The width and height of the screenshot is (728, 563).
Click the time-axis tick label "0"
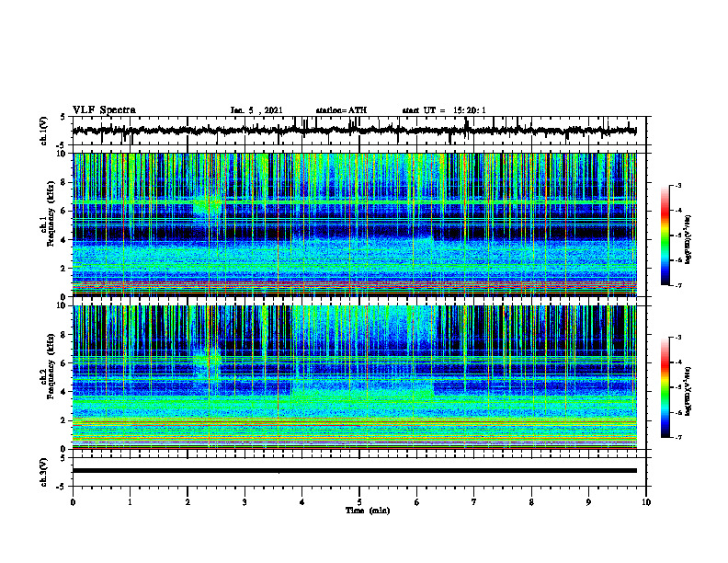click(x=73, y=502)
